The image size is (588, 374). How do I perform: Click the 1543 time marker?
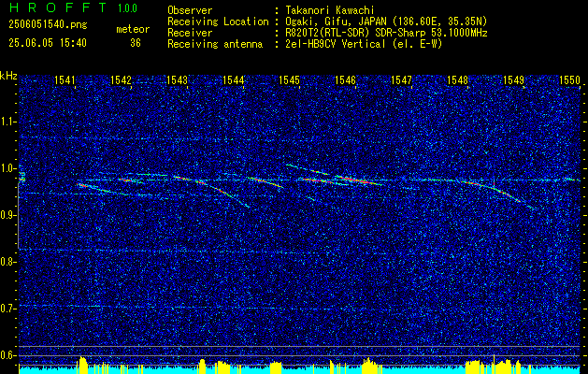pos(177,79)
